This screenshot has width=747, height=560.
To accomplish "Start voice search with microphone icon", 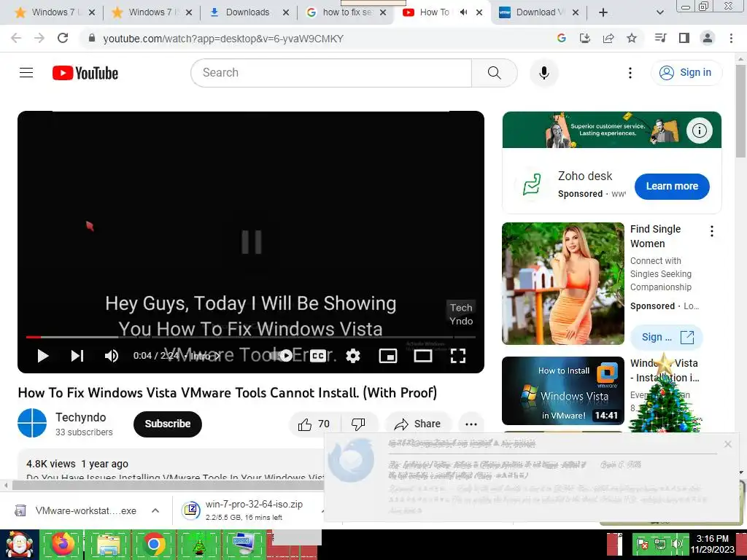I will coord(544,73).
